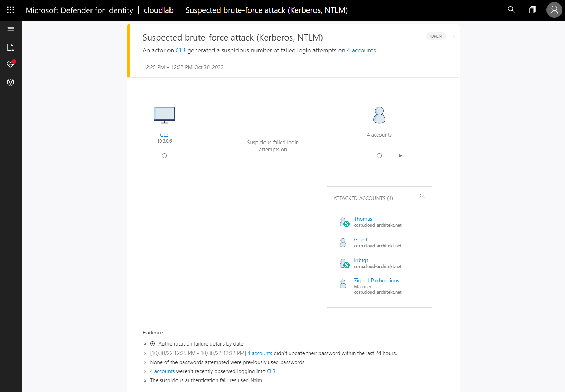Click the IP address 10.3.0.6
The height and width of the screenshot is (392, 565).
(164, 141)
